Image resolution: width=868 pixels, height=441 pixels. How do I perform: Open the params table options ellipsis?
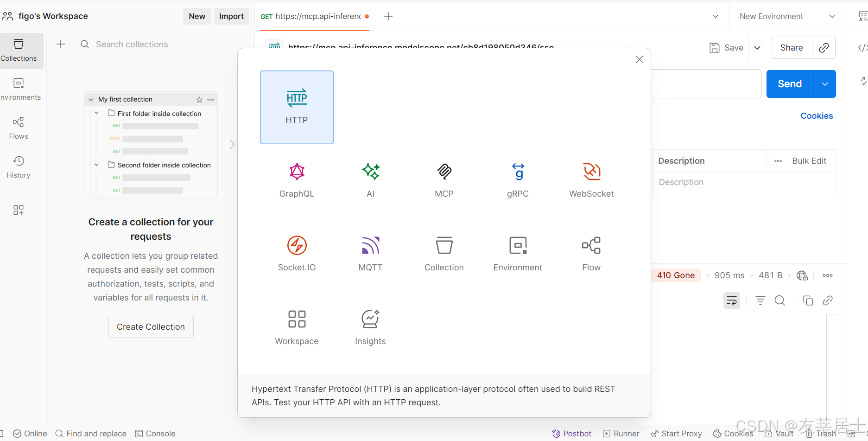(778, 161)
